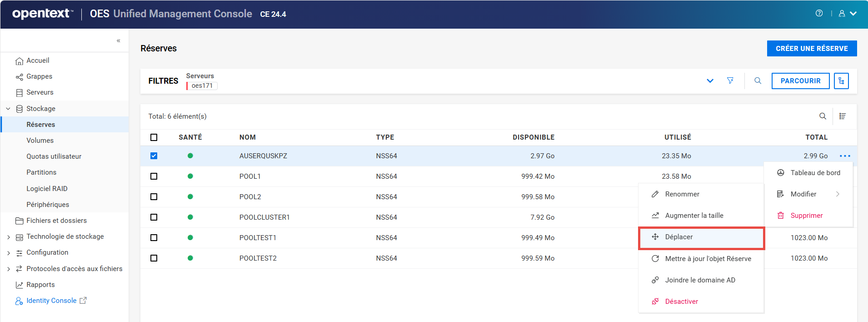Click the Créer une réserve button
Screen dimensions: 868x322
point(812,49)
